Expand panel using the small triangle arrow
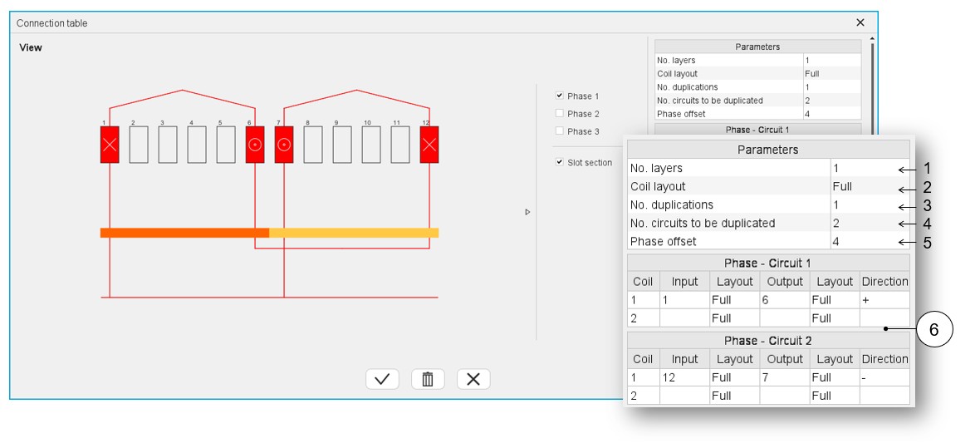980x443 pixels. [x=527, y=212]
